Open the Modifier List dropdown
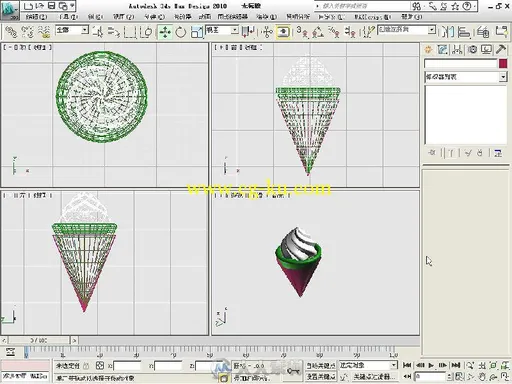This screenshot has height=384, width=512. tap(466, 77)
